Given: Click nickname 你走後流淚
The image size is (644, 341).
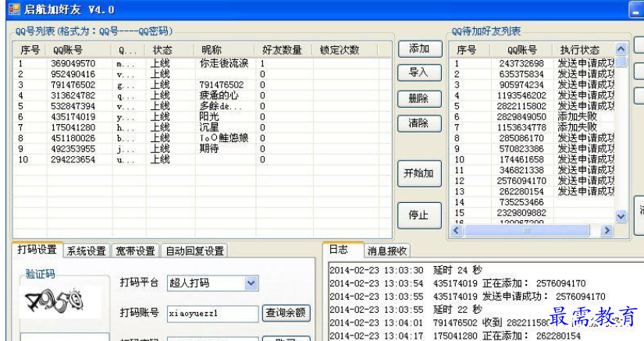Looking at the screenshot, I should tap(224, 64).
